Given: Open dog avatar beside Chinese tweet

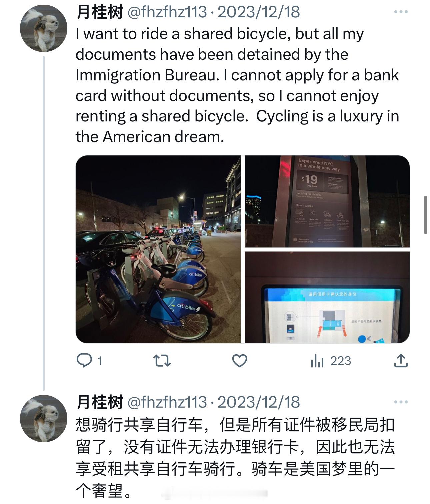Looking at the screenshot, I should tap(44, 419).
